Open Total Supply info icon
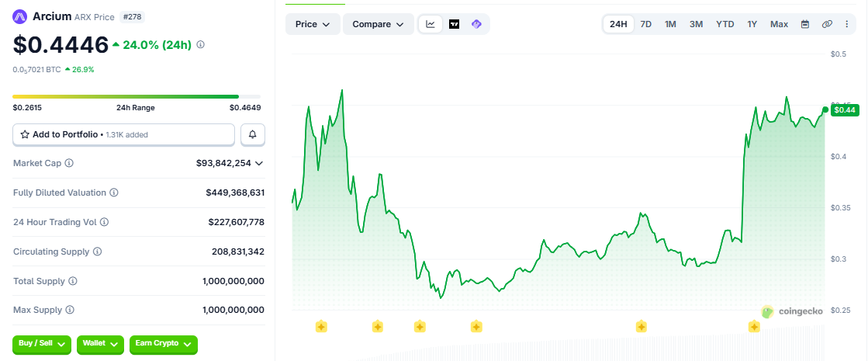This screenshot has width=868, height=361. pos(73,281)
